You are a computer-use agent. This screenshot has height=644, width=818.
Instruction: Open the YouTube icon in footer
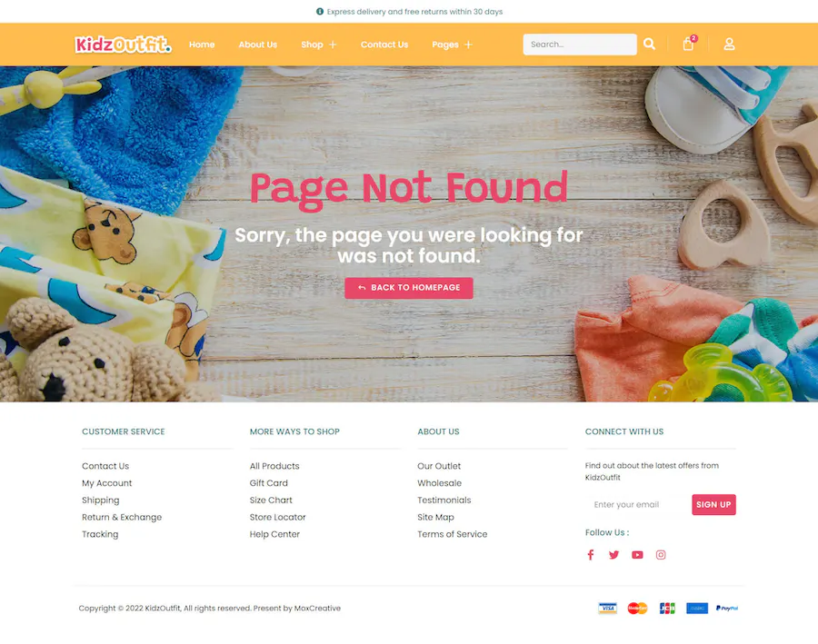pyautogui.click(x=637, y=555)
